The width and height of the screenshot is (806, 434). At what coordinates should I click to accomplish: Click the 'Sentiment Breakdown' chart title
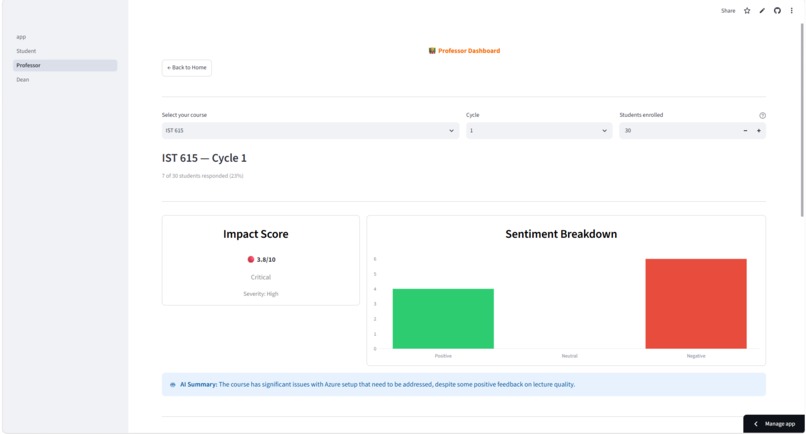click(561, 234)
